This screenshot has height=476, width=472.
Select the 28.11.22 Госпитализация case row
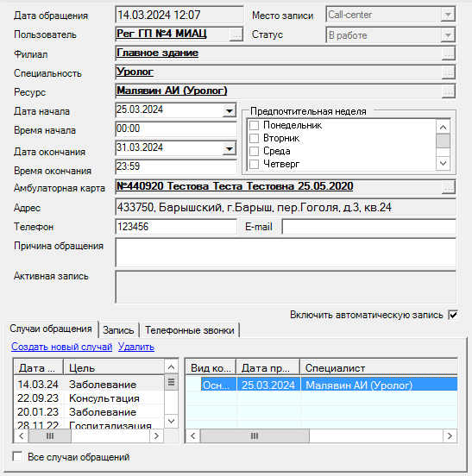[89, 424]
